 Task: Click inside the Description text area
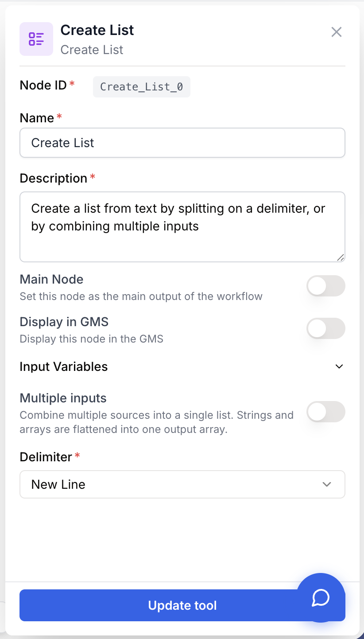[x=182, y=227]
